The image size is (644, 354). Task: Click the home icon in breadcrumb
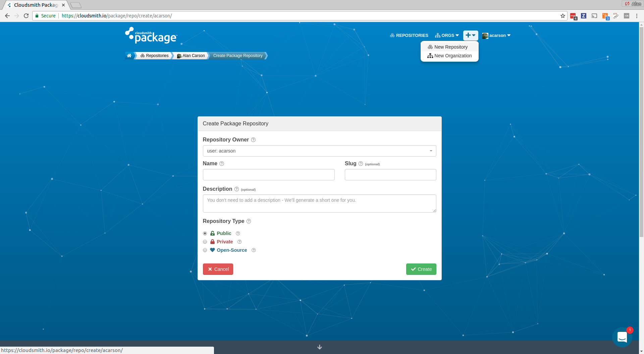tap(129, 56)
